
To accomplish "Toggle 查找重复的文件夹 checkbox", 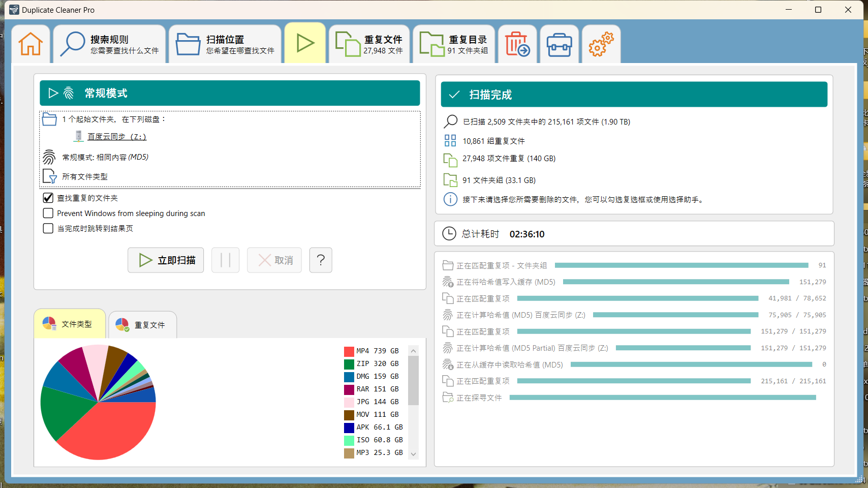I will [48, 198].
